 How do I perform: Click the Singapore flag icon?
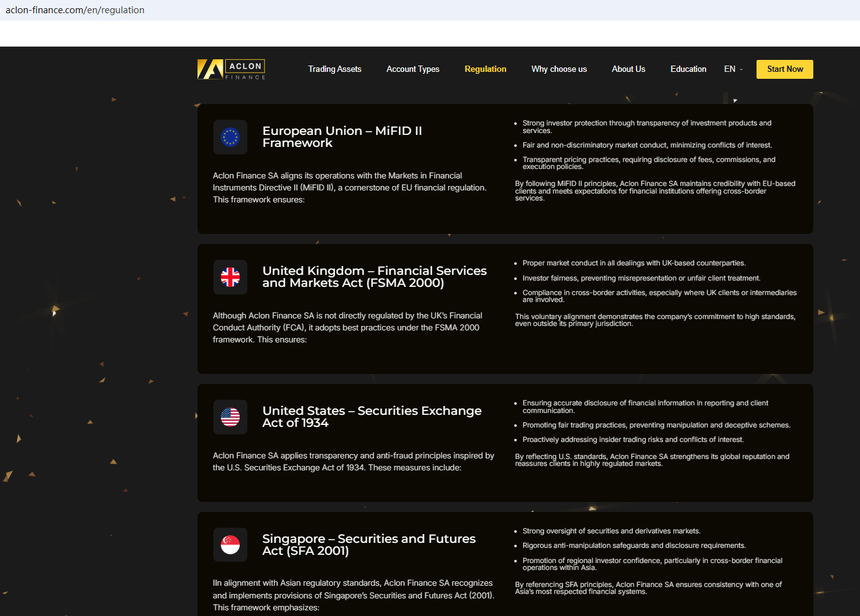230,545
